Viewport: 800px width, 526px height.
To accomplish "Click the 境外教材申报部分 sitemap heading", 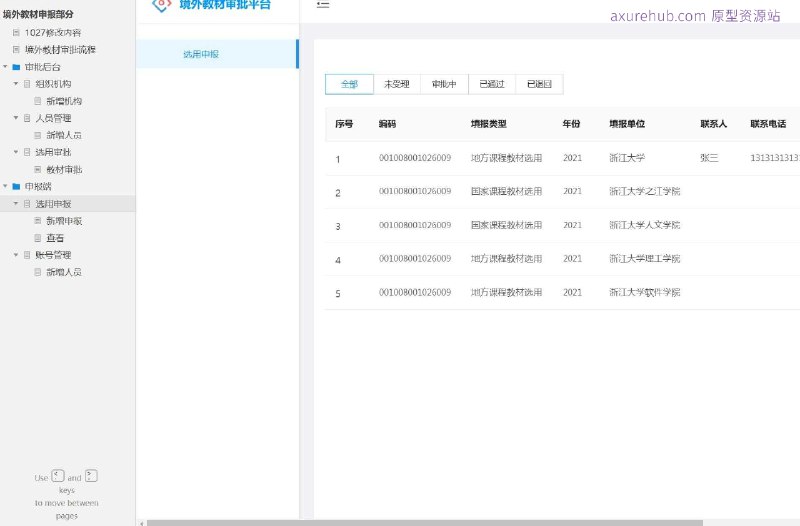I will [x=38, y=14].
